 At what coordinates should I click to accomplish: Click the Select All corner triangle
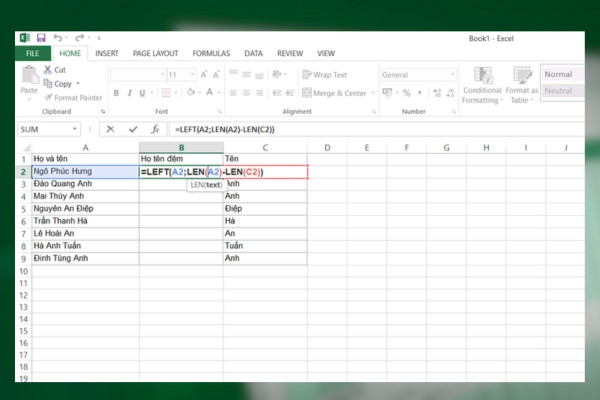[26, 148]
